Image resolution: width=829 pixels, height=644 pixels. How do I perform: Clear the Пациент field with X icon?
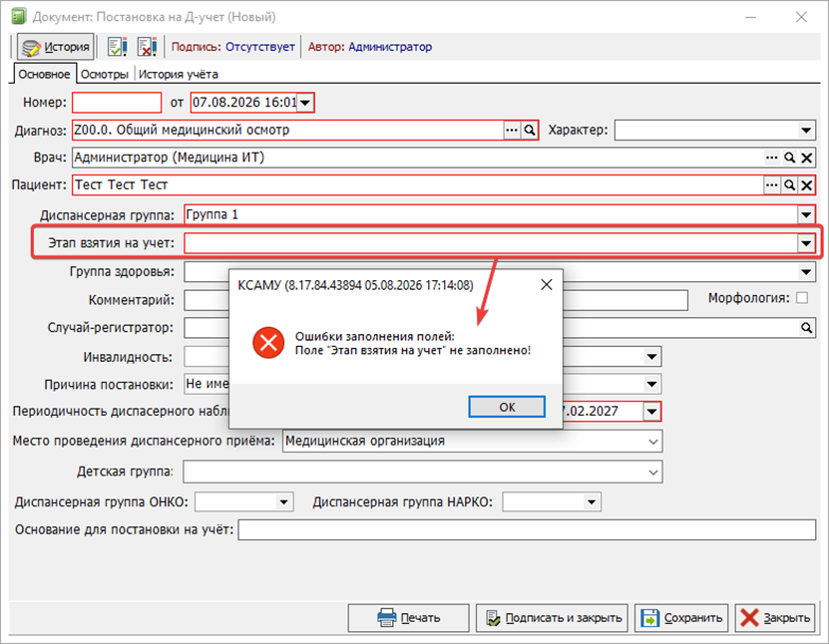[807, 184]
